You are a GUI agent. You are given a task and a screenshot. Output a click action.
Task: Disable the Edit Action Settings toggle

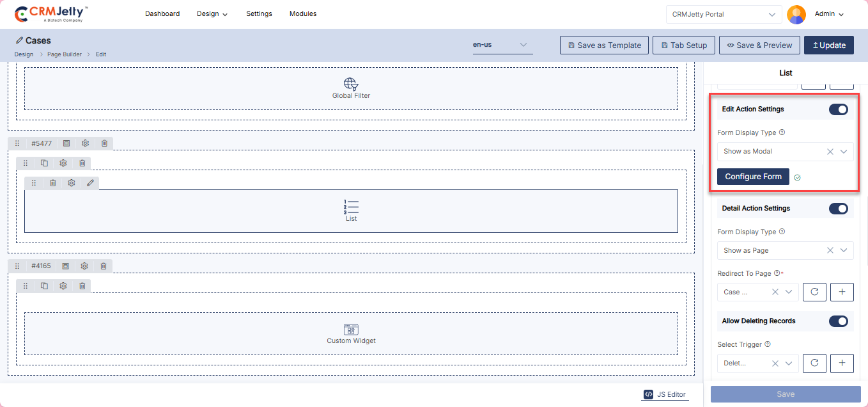click(x=838, y=109)
